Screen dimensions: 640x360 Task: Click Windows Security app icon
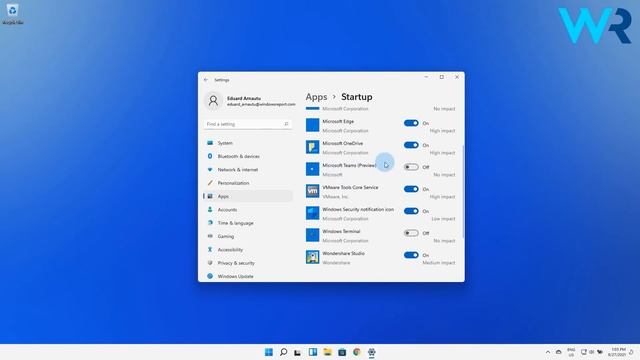click(313, 213)
